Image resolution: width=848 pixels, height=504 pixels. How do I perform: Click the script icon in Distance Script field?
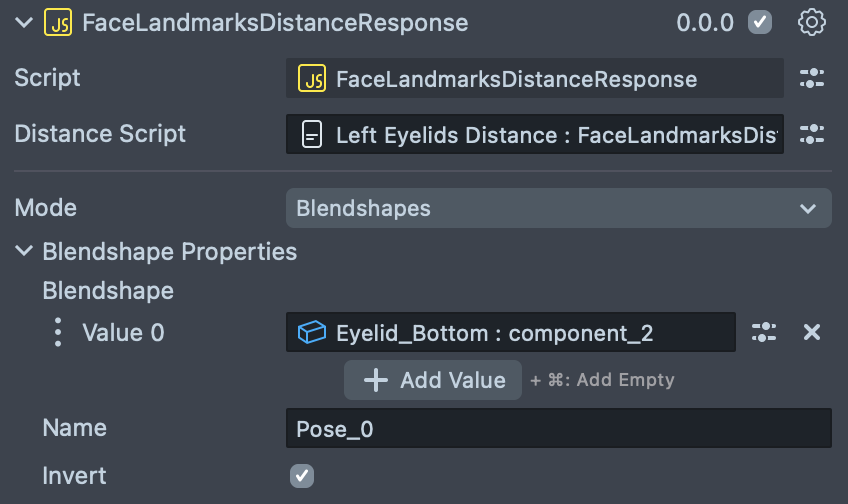pyautogui.click(x=313, y=135)
